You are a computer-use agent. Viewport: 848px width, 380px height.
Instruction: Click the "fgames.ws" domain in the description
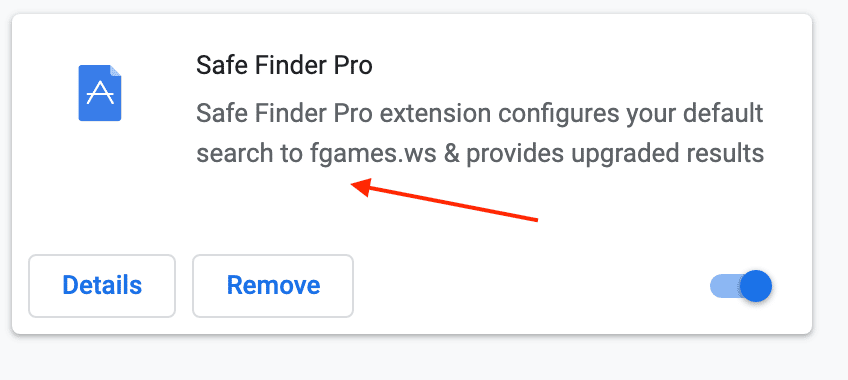coord(373,155)
